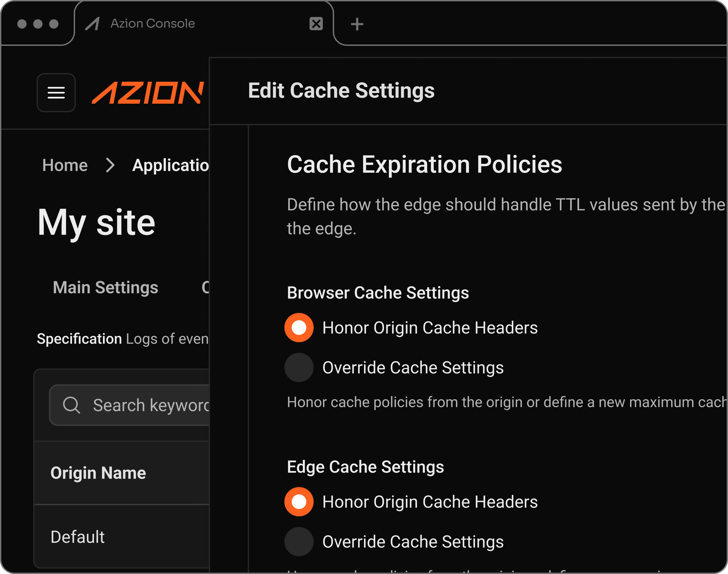
Task: Open the Application breadcrumb link
Action: pos(170,165)
